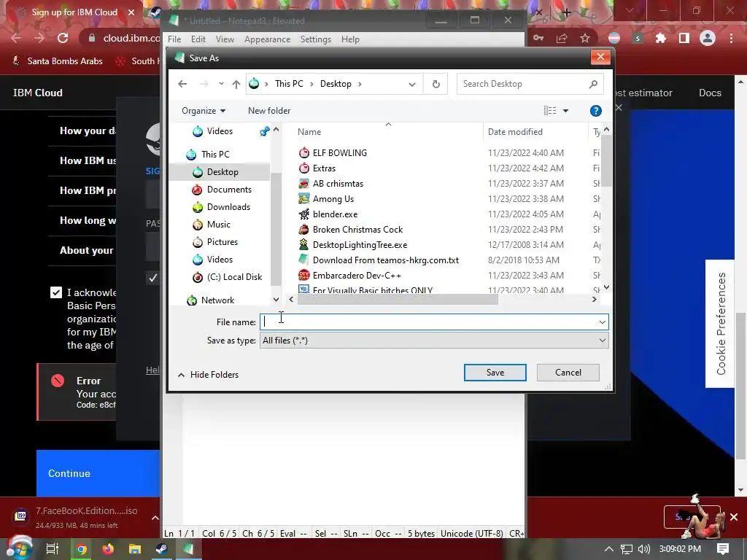The height and width of the screenshot is (560, 747).
Task: Select AB crhismtas shortcut
Action: [338, 183]
